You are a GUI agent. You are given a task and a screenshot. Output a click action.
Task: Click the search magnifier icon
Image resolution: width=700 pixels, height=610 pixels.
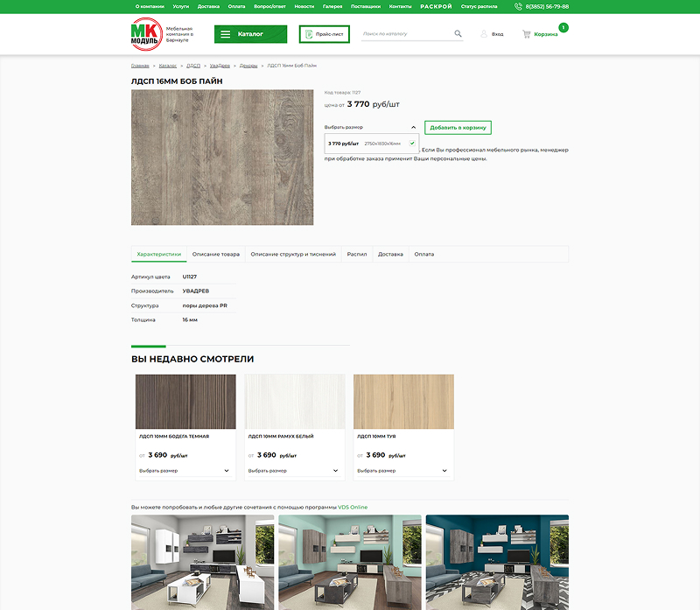pyautogui.click(x=458, y=34)
